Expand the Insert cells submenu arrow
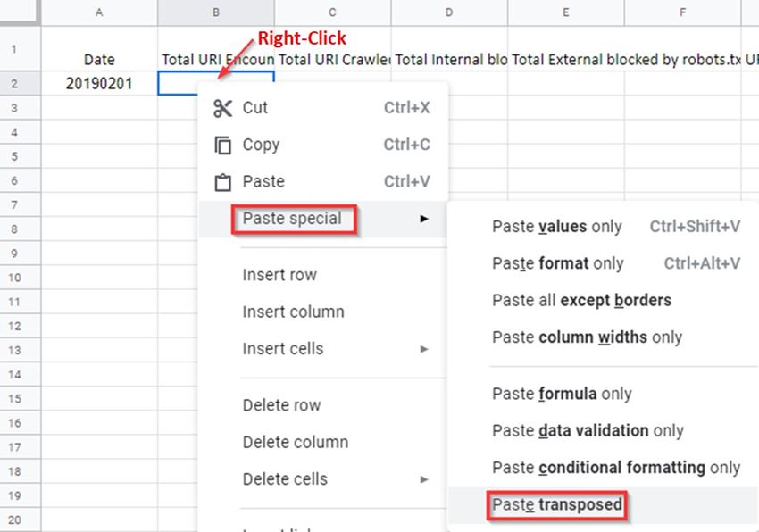The width and height of the screenshot is (759, 532). [x=424, y=349]
